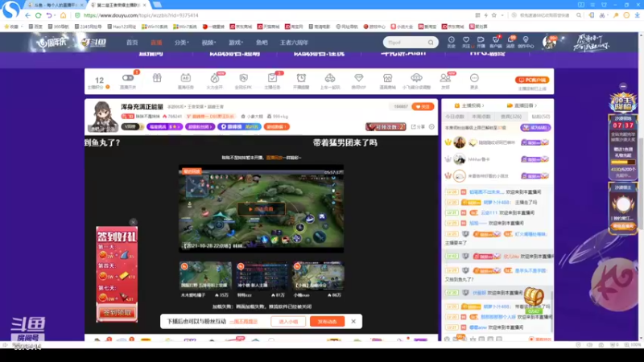Collapse the right-side event widget with minus

pos(623,87)
